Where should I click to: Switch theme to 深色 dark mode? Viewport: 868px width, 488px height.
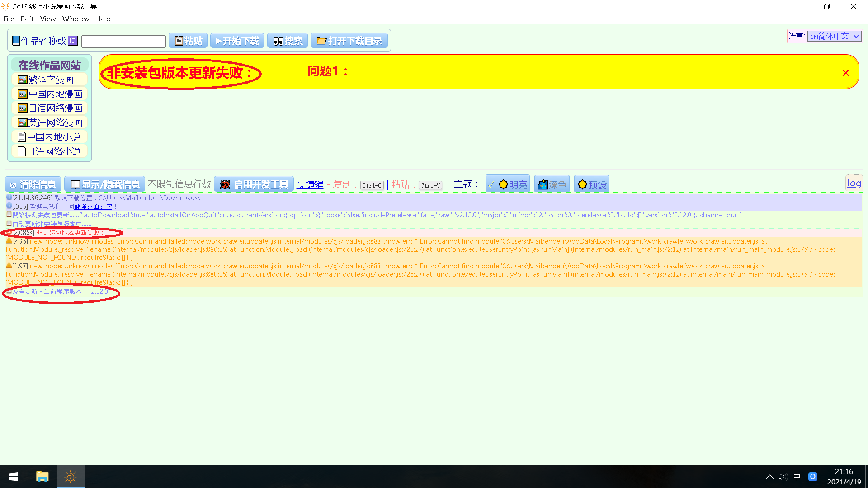coord(552,183)
